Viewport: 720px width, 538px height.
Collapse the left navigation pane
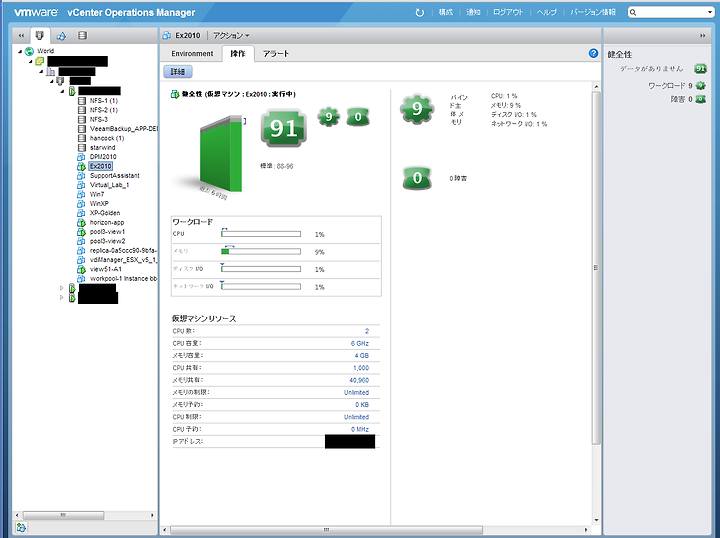[21, 35]
